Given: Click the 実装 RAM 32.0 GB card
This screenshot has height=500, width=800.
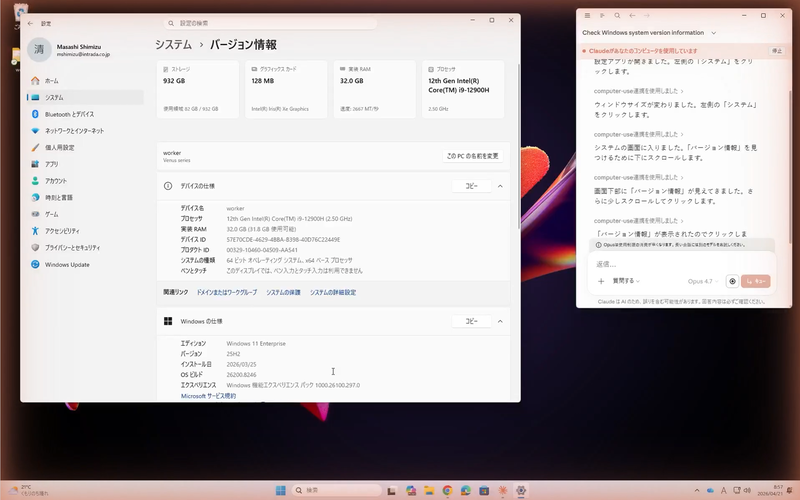Looking at the screenshot, I should [x=374, y=89].
